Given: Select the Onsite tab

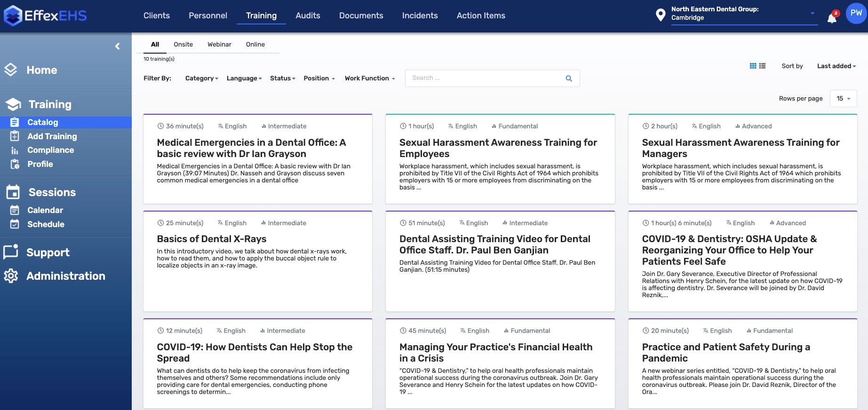Looking at the screenshot, I should coord(183,44).
